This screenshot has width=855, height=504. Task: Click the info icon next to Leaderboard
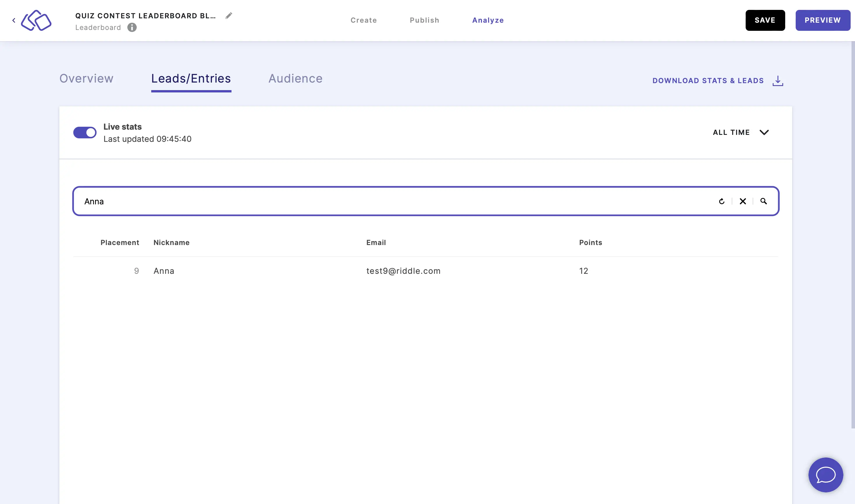click(132, 27)
